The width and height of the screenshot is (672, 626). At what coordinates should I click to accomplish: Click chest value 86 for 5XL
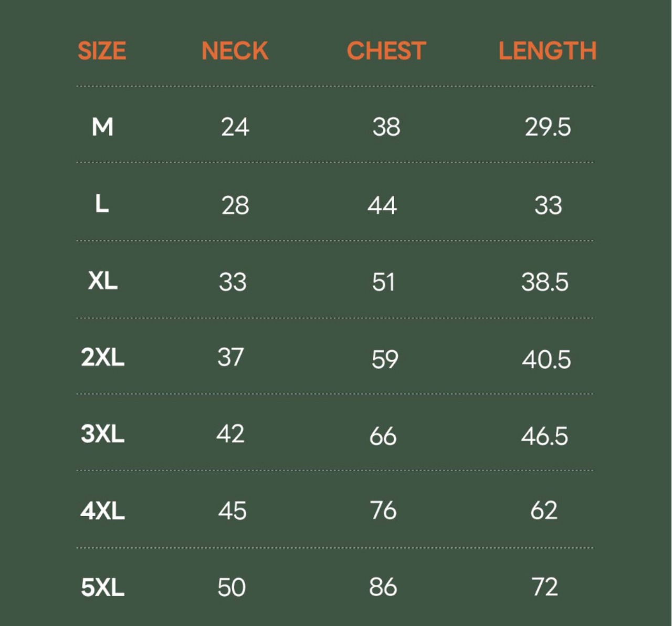coord(383,587)
